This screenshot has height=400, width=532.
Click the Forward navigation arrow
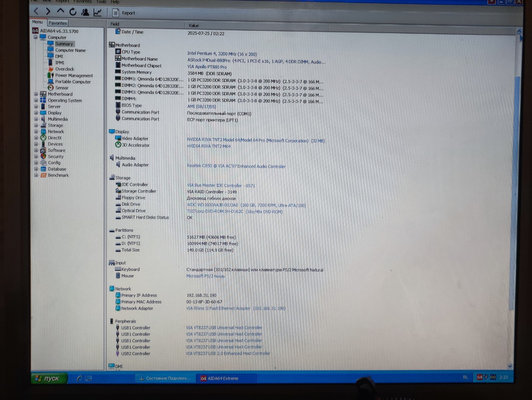point(48,12)
